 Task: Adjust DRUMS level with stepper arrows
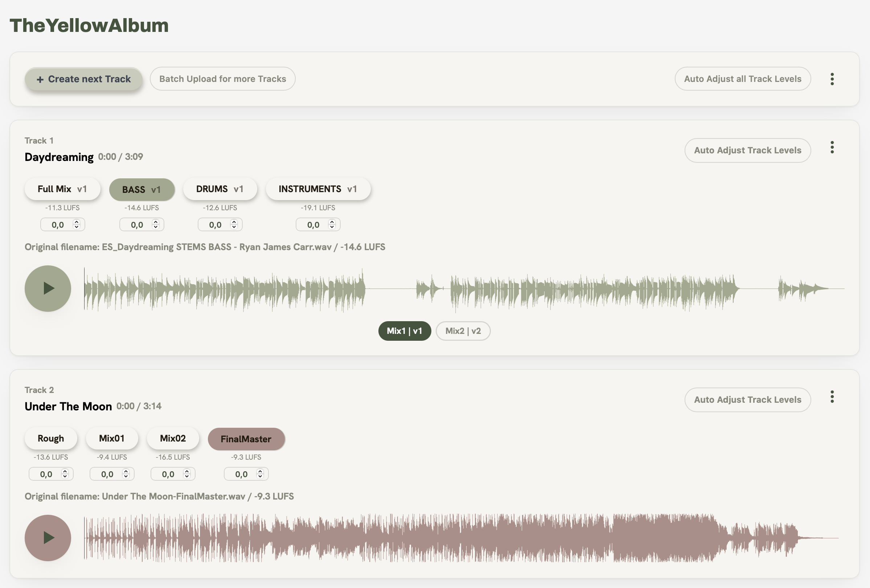(234, 224)
